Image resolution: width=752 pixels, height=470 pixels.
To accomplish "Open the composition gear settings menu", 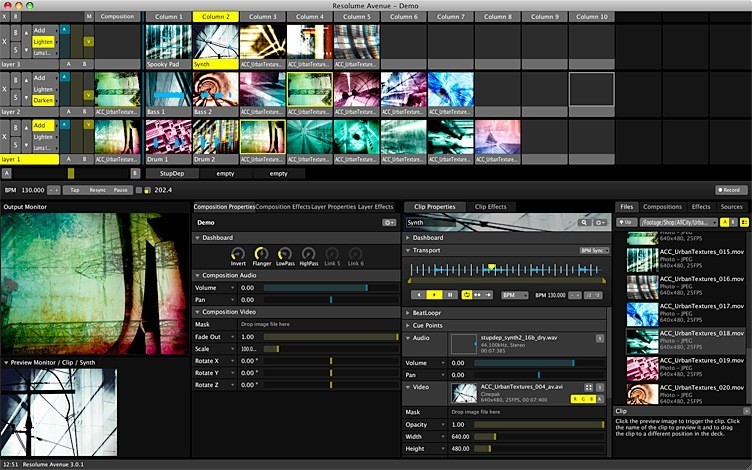I will 388,222.
